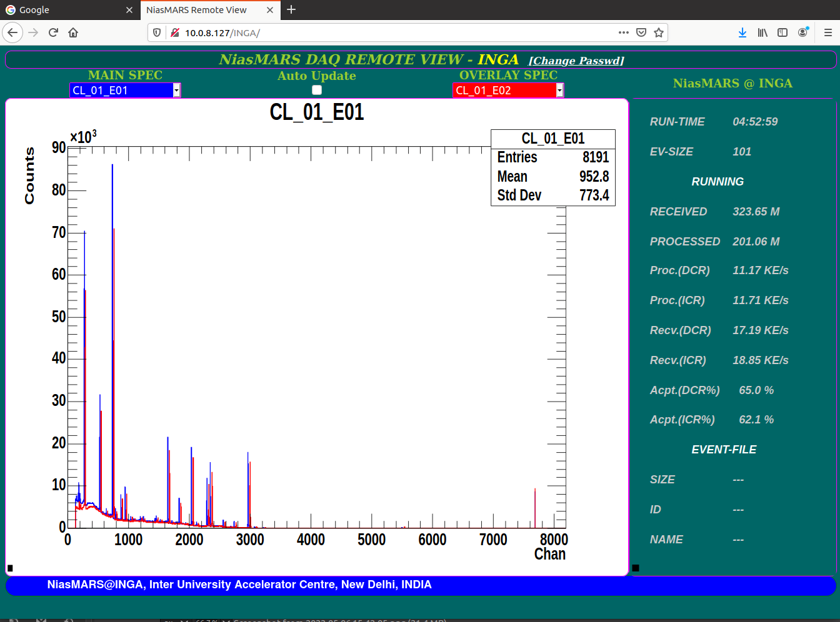
Task: Click the OVERLAY SPEC label
Action: [x=508, y=75]
